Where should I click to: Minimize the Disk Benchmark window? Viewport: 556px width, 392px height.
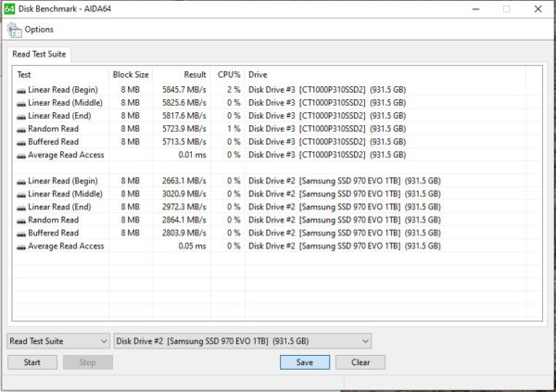click(x=476, y=9)
